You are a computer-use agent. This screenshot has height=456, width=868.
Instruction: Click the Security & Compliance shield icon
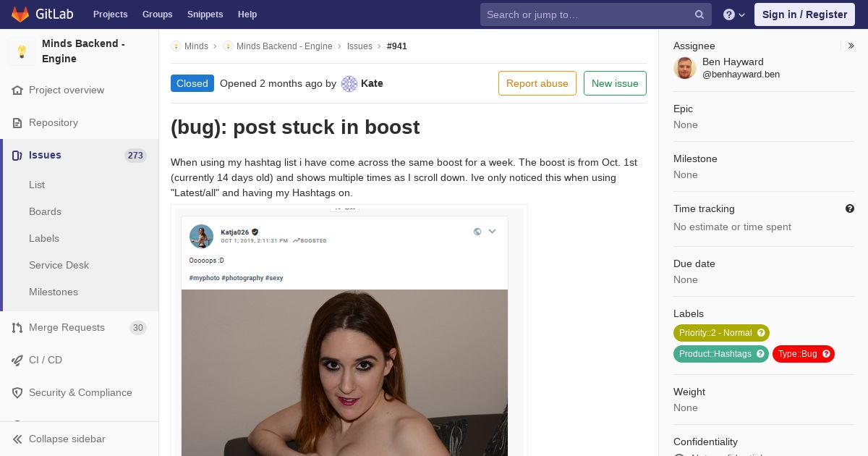pyautogui.click(x=17, y=393)
